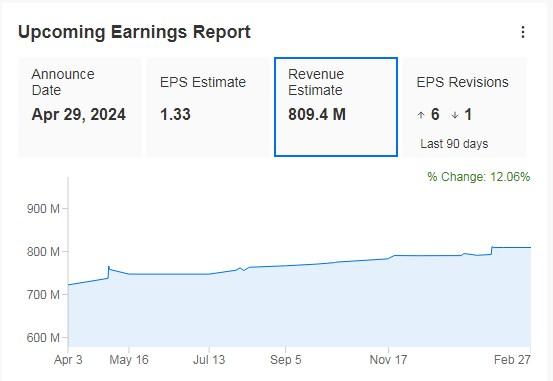Click the 600 M axis label
Viewport: 553px width, 381px height.
pos(43,338)
